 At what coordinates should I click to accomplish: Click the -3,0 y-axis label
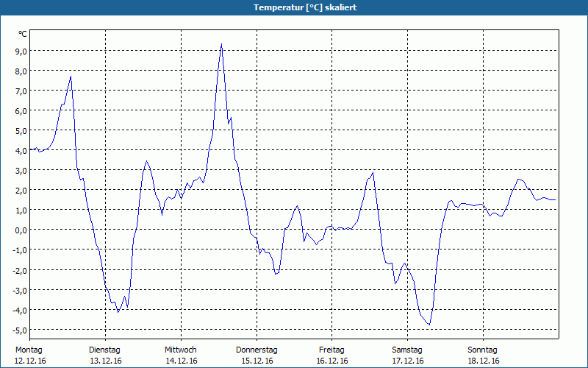pyautogui.click(x=20, y=290)
